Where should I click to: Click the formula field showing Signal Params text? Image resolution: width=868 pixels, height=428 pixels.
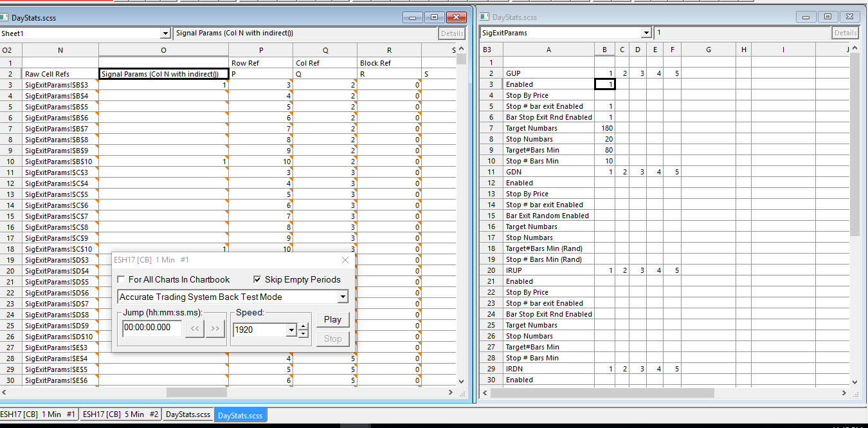click(x=305, y=33)
